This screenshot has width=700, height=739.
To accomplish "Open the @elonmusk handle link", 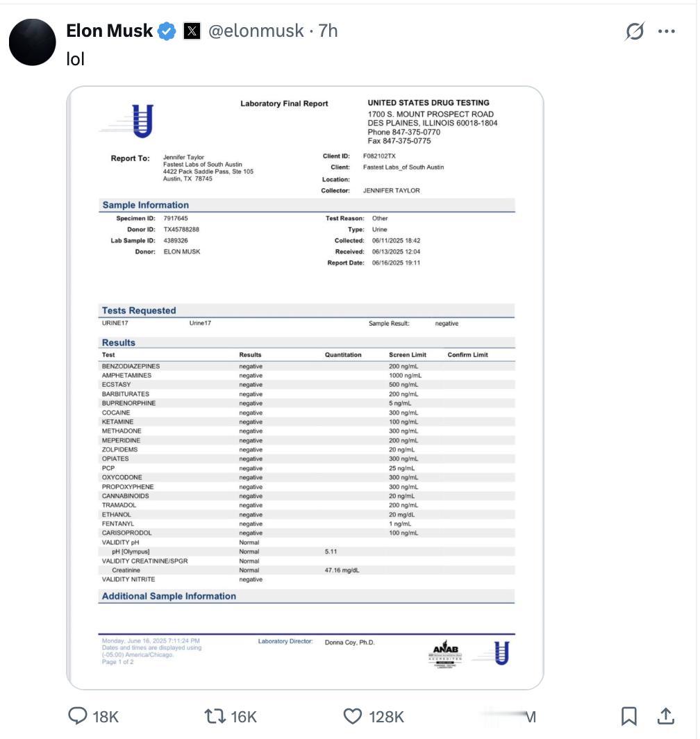I will point(256,31).
